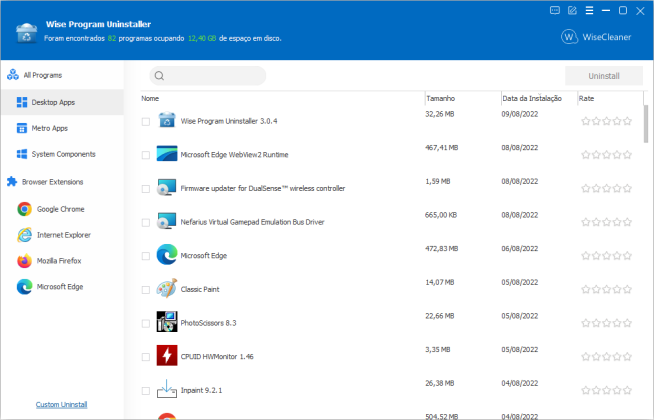Tick the Firmware updater for DualSense checkbox
Viewport: 654px width, 420px height.
146,189
